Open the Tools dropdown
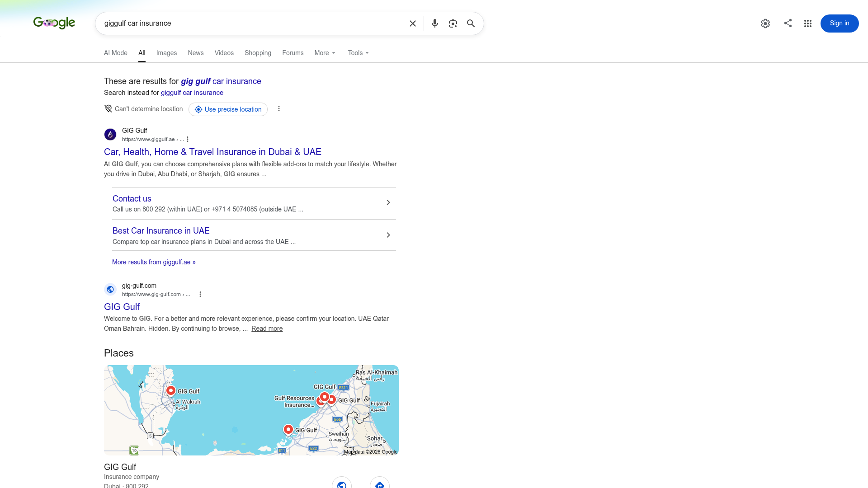 pos(359,53)
